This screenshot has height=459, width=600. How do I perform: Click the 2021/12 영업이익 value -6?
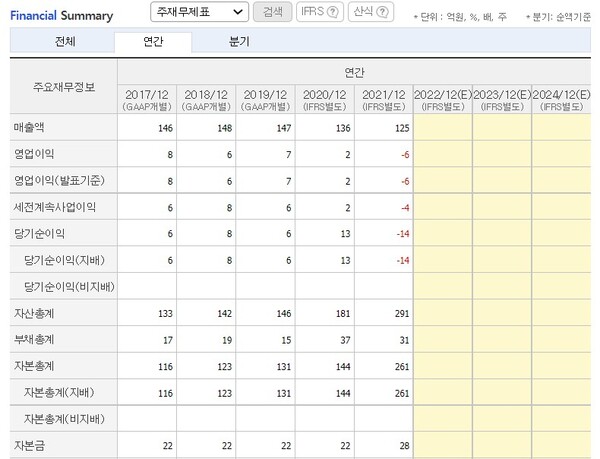(404, 155)
